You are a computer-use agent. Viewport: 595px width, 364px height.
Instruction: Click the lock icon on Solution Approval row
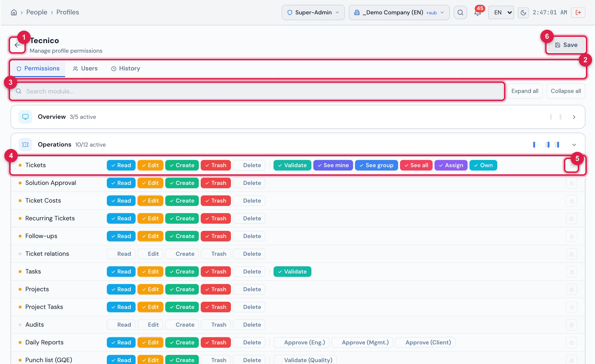click(x=572, y=183)
